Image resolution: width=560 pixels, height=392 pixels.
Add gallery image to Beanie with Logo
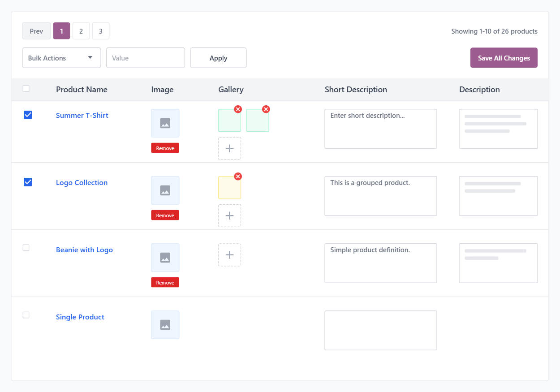click(x=229, y=255)
